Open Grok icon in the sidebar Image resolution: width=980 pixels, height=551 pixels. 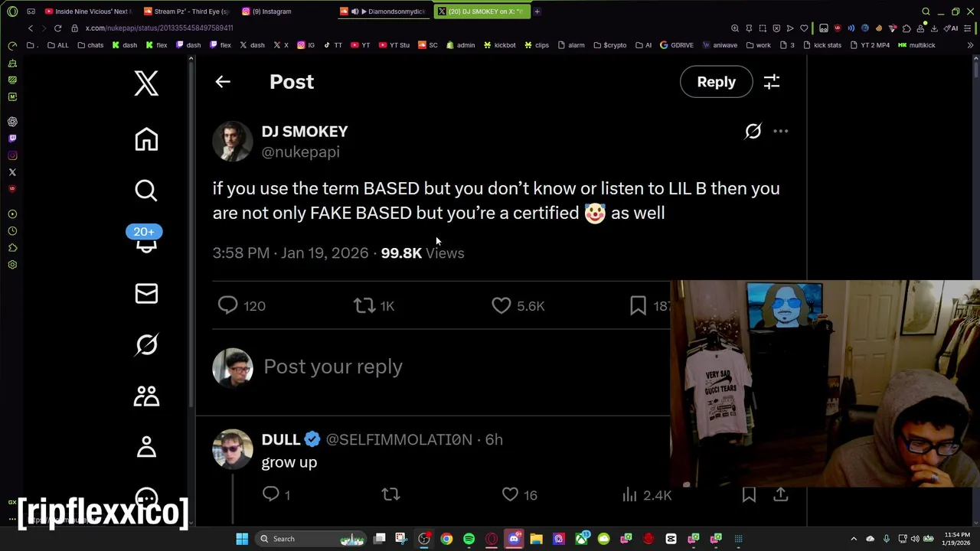click(146, 345)
